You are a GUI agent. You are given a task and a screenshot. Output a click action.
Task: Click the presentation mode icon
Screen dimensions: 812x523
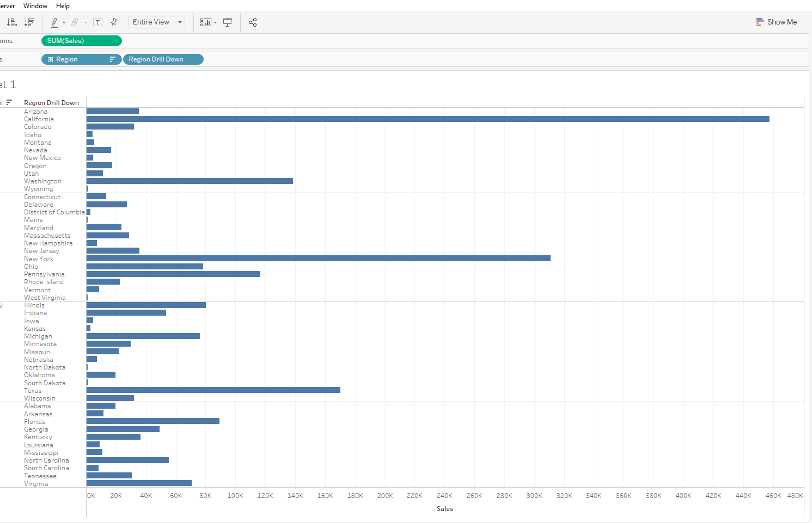tap(228, 22)
